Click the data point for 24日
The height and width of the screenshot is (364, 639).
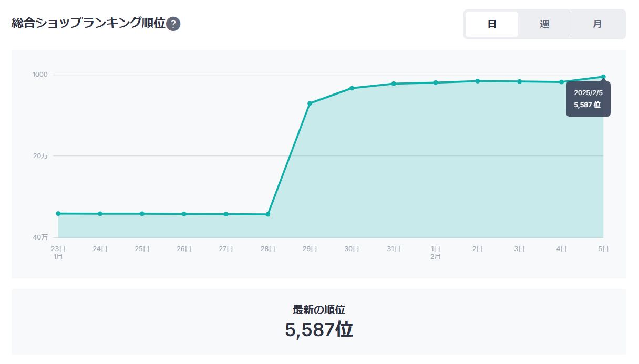[100, 214]
